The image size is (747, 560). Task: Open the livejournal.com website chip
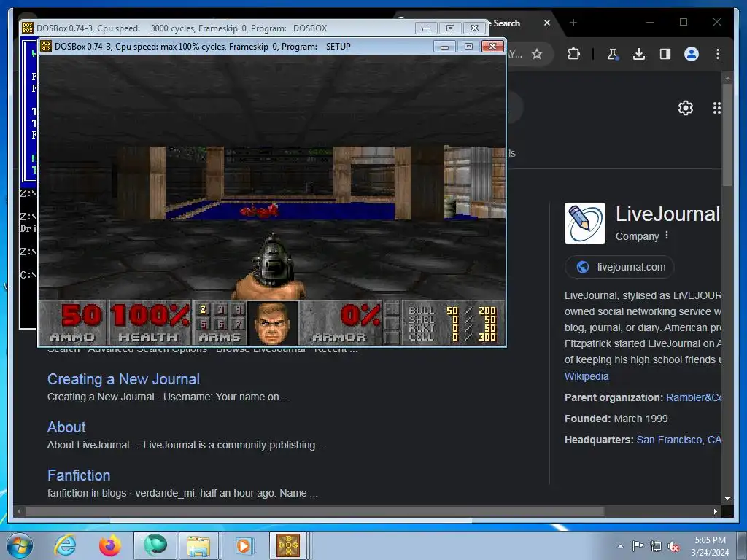(x=619, y=267)
